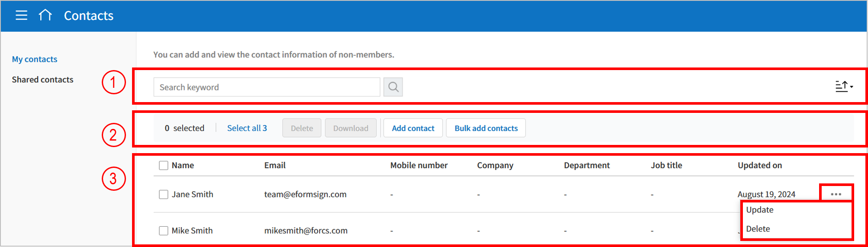Click the Updated on column header

coord(760,165)
